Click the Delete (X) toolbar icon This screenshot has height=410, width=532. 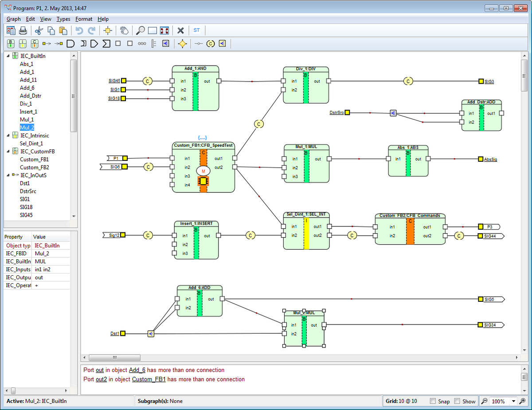click(x=180, y=31)
